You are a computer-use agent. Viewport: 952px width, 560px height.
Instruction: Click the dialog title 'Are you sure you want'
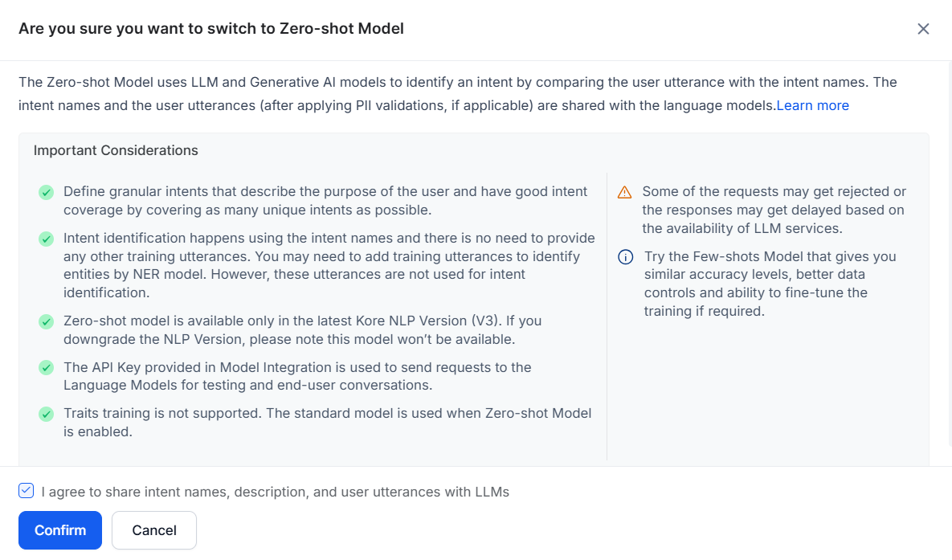pos(210,29)
